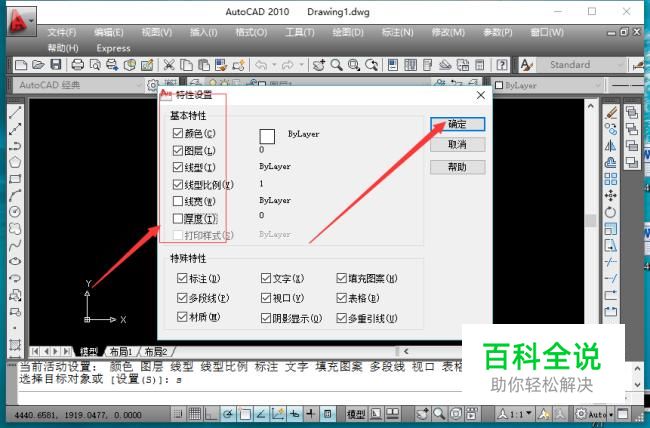This screenshot has height=428, width=650.
Task: Uncheck the 文字(X) checkbox
Action: pyautogui.click(x=266, y=278)
